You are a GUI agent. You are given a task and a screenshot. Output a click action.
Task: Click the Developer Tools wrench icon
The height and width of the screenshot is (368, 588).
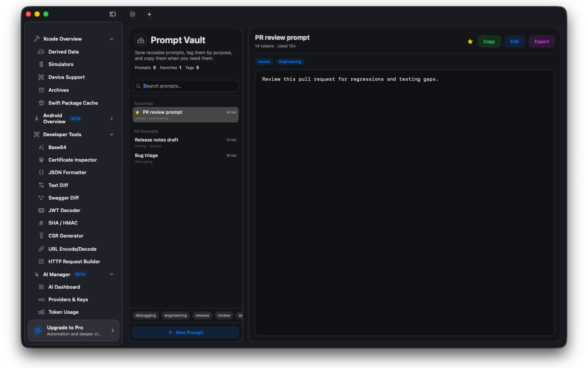pos(37,134)
